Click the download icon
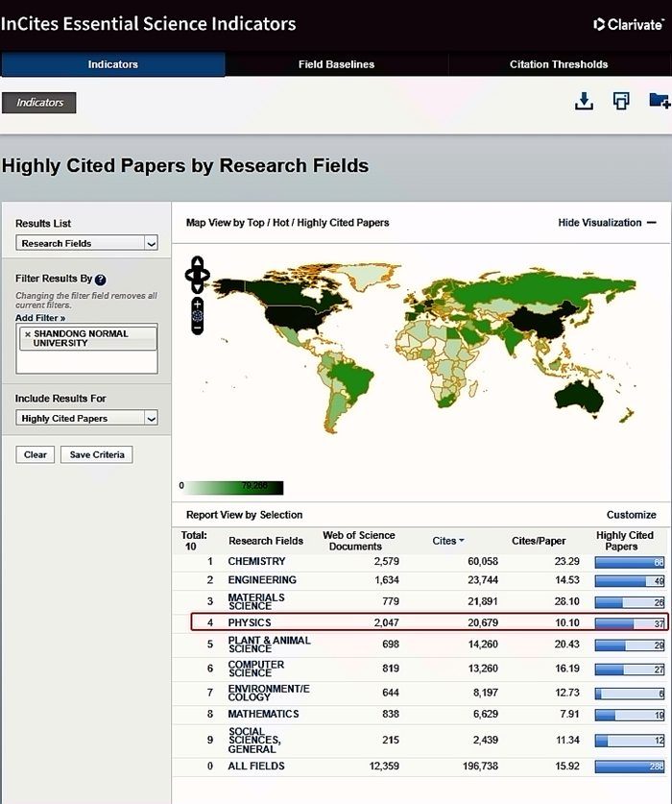Viewport: 672px width, 804px height. coord(584,101)
